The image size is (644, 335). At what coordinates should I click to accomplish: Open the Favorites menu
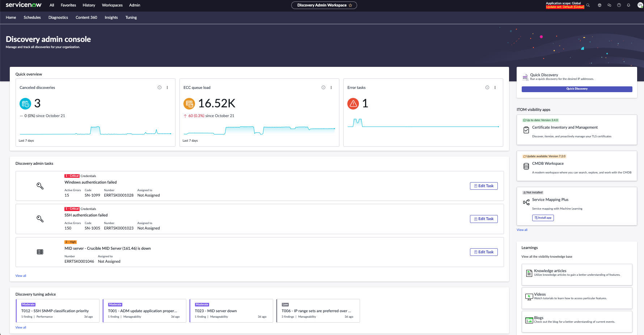point(68,5)
